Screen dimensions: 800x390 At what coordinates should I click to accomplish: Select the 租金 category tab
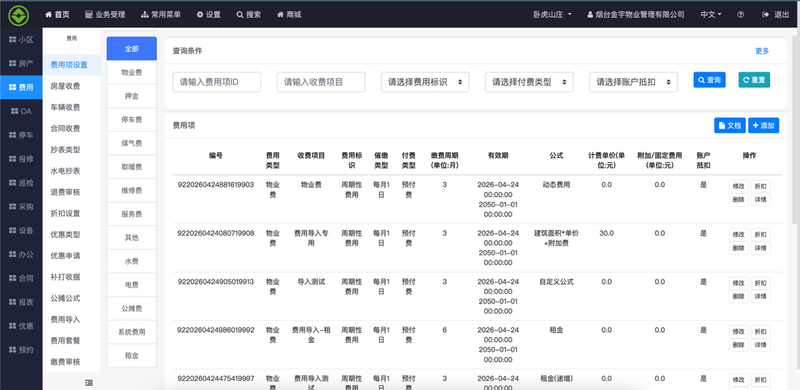(x=132, y=356)
